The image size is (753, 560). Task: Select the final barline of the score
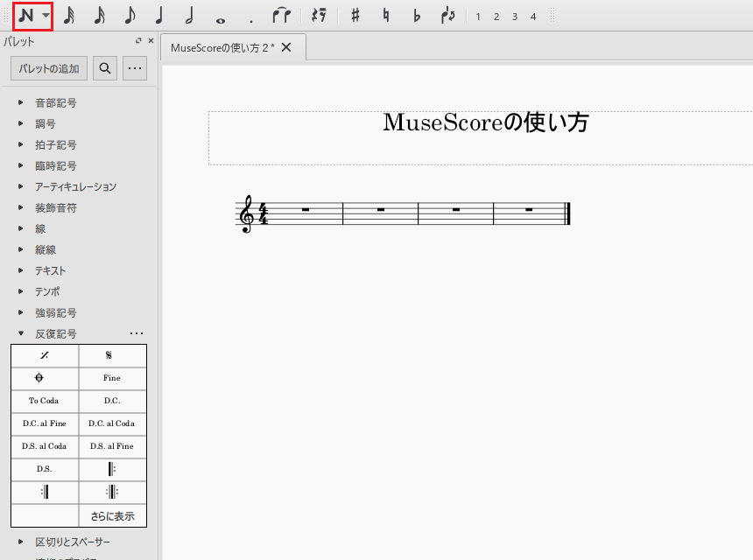pos(567,213)
